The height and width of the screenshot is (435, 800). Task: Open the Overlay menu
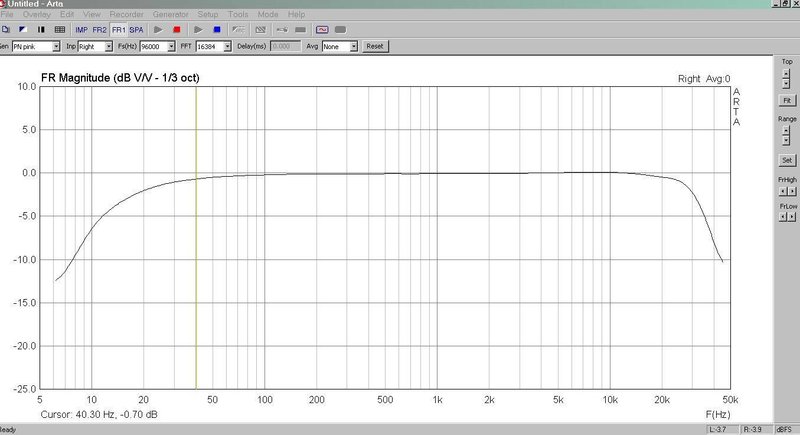[x=37, y=14]
